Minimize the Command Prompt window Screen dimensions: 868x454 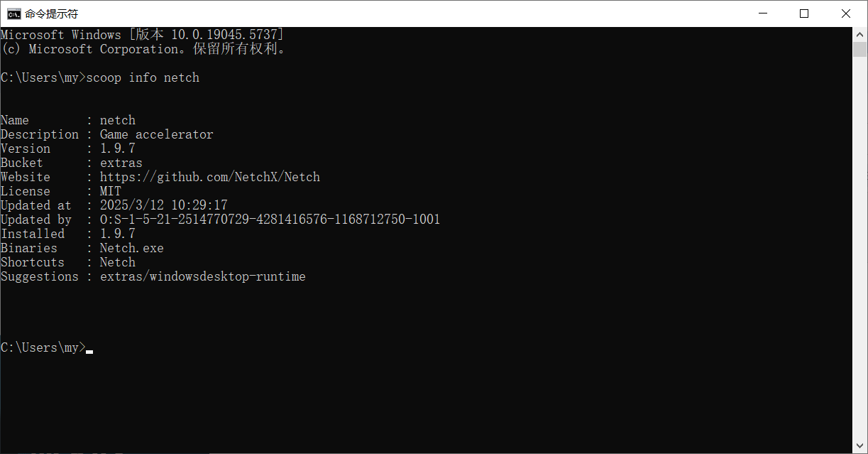click(763, 13)
